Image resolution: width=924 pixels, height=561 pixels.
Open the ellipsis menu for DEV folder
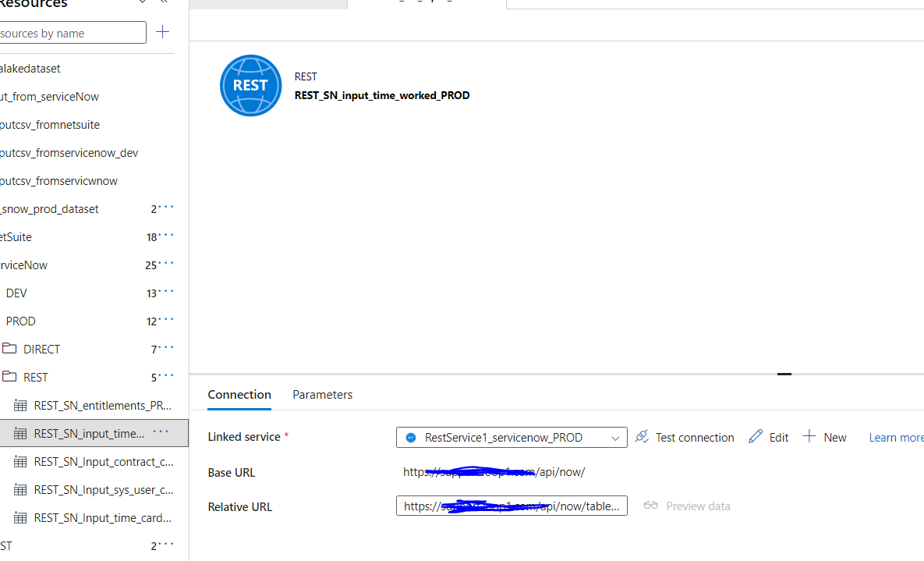click(x=166, y=291)
